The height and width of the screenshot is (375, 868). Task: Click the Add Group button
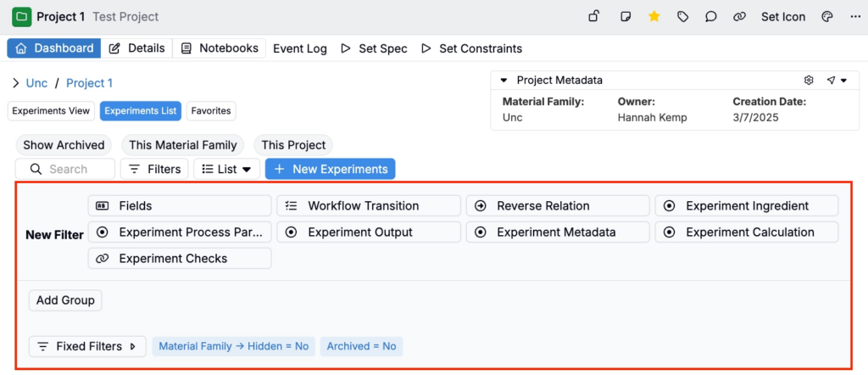65,300
